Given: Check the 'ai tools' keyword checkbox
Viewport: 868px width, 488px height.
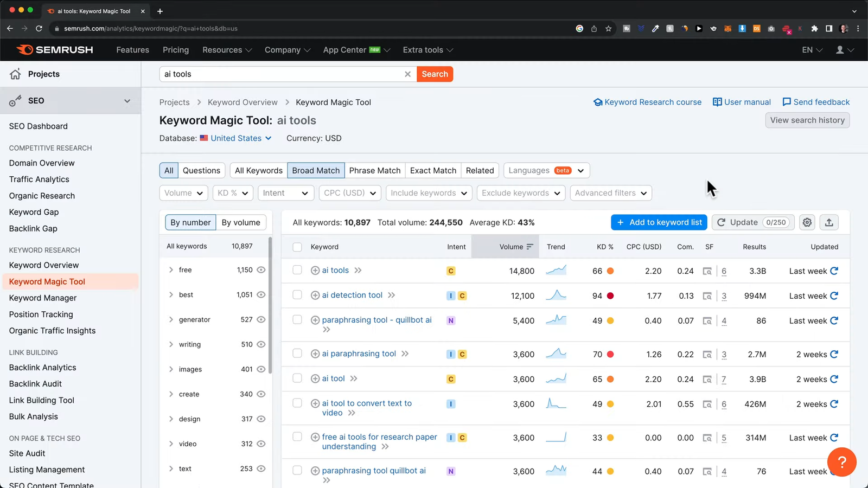Looking at the screenshot, I should click(x=297, y=270).
